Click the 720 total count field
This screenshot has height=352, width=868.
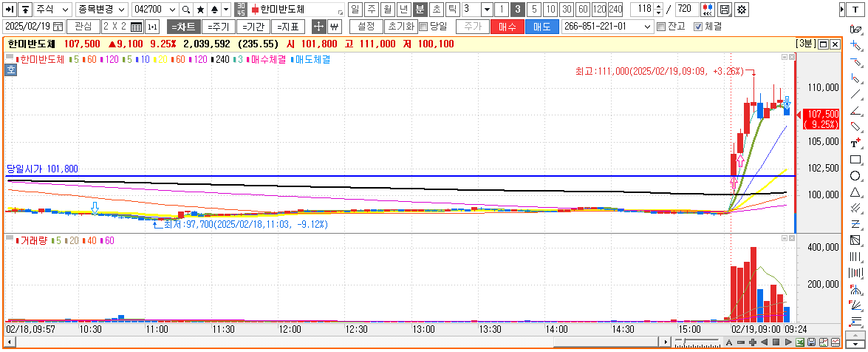coord(686,10)
